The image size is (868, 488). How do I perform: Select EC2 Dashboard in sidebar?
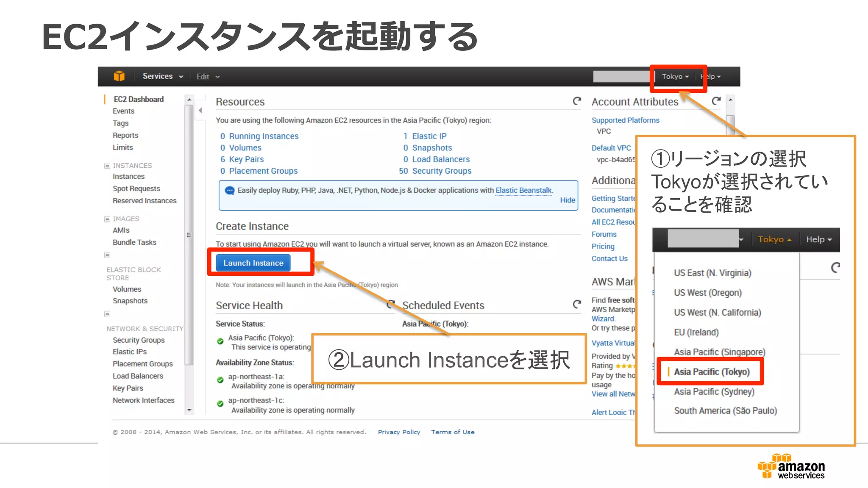[x=139, y=99]
